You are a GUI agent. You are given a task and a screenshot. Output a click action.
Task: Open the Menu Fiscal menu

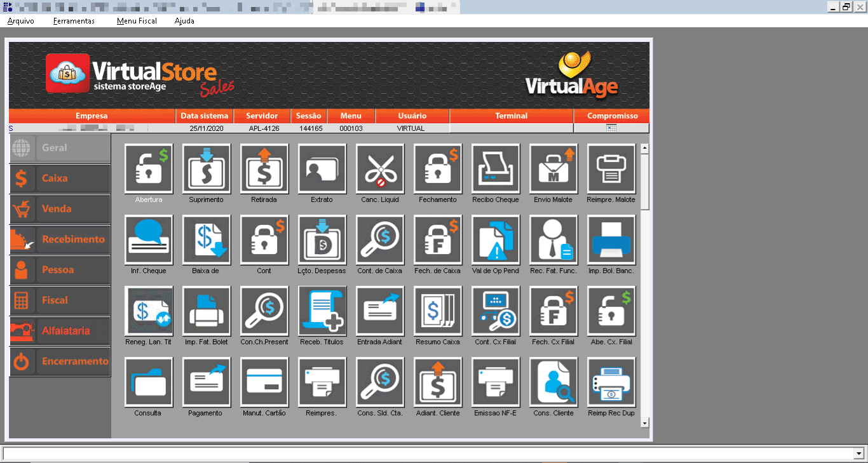[137, 21]
